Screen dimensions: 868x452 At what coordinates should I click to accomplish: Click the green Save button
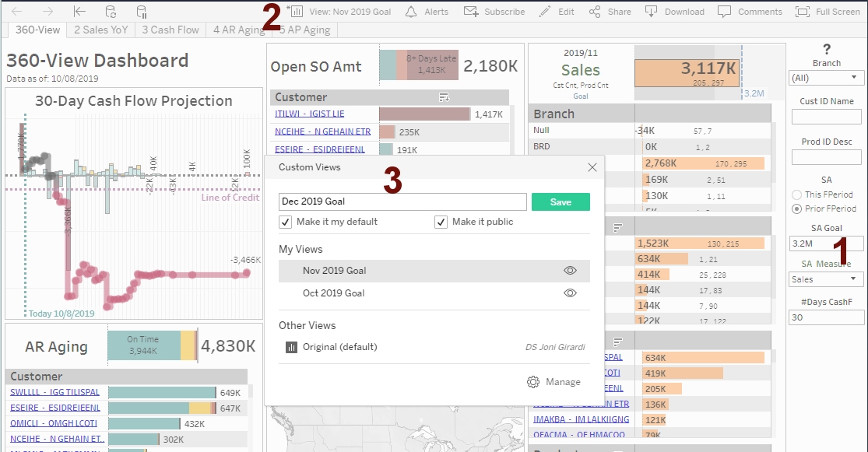pyautogui.click(x=561, y=202)
